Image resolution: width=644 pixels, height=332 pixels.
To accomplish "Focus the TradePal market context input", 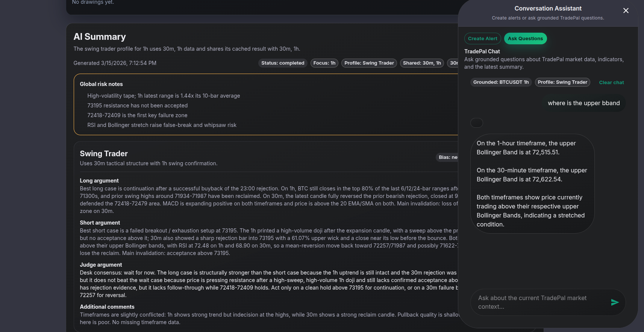I will [x=539, y=302].
